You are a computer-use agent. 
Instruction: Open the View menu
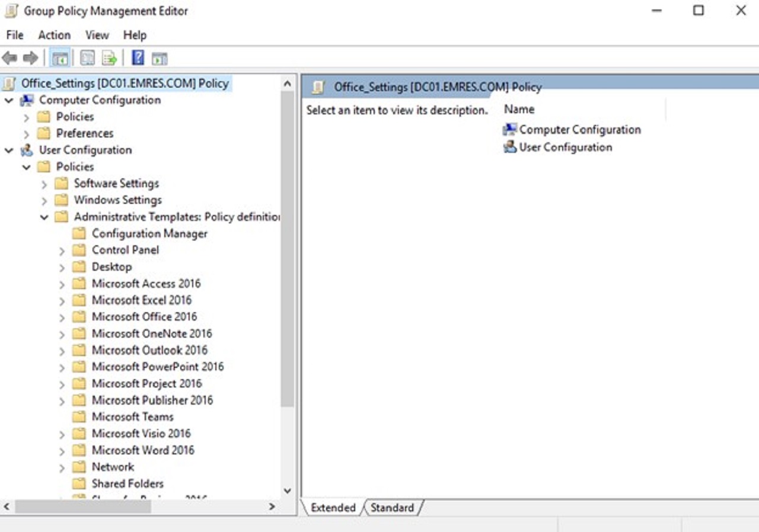tap(97, 35)
